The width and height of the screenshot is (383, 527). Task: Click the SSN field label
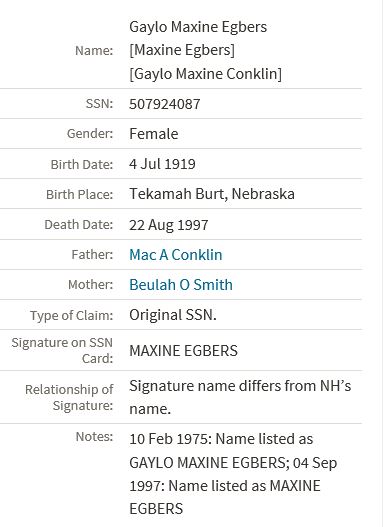[99, 104]
